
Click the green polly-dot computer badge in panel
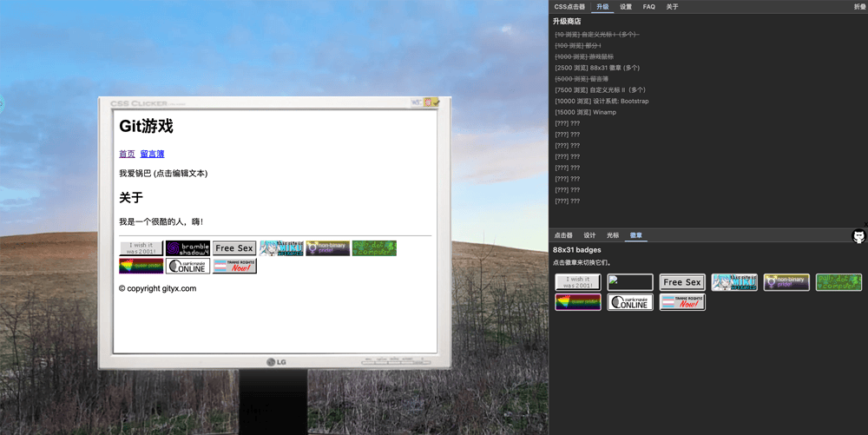coord(838,282)
